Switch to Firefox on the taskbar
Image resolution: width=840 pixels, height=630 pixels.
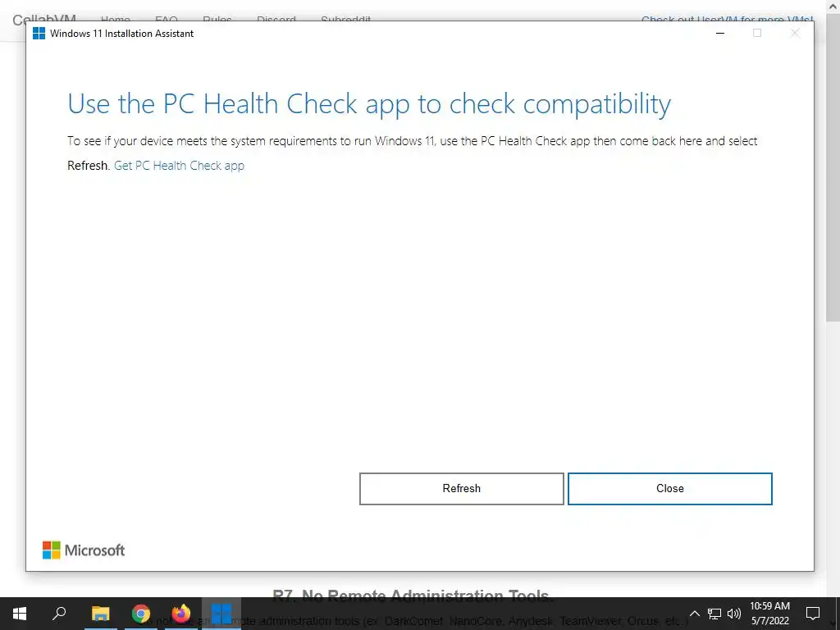(x=181, y=614)
